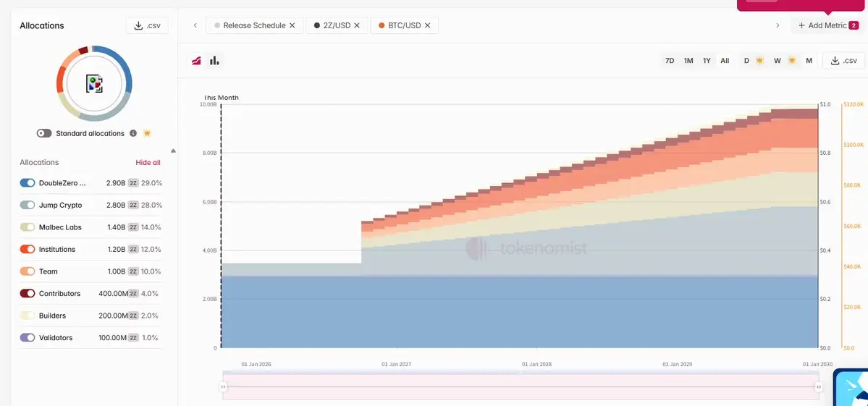Click '29.0%' value in DoubleZero row

(x=152, y=183)
